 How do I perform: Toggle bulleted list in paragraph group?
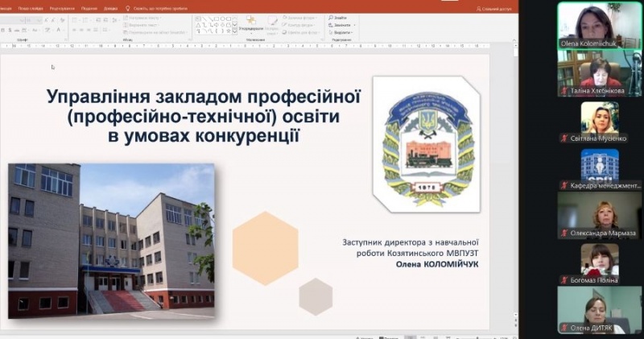[73, 19]
